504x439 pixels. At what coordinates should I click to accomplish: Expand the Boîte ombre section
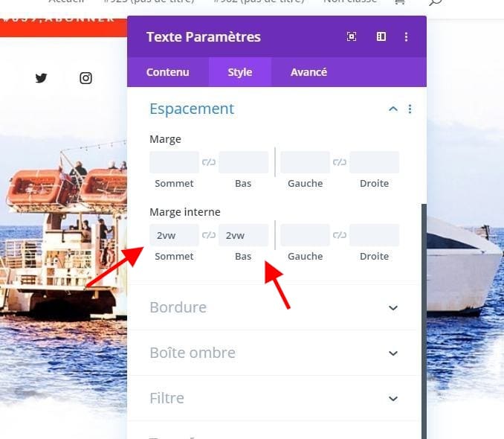(274, 353)
